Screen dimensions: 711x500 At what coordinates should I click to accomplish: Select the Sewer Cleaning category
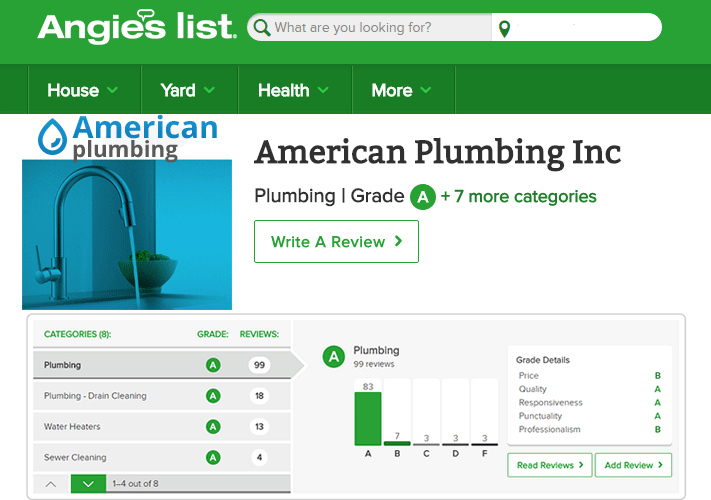(x=162, y=457)
